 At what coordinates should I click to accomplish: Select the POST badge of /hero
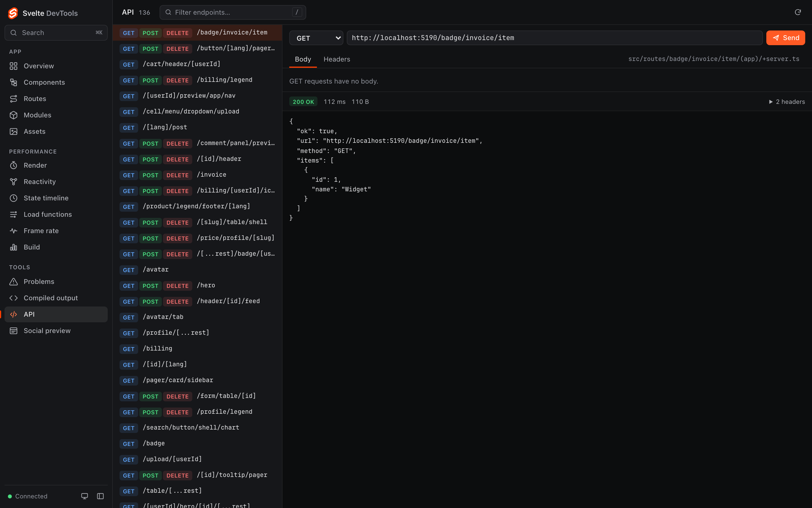[150, 286]
